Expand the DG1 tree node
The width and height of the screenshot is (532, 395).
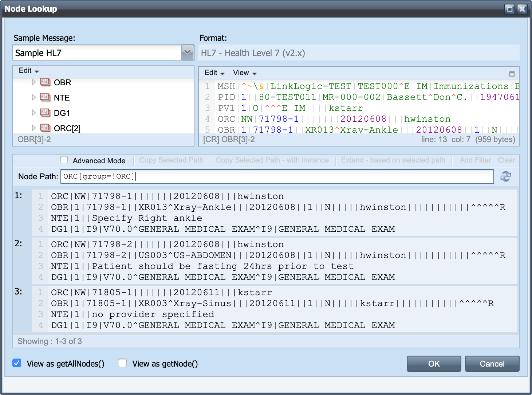[34, 113]
